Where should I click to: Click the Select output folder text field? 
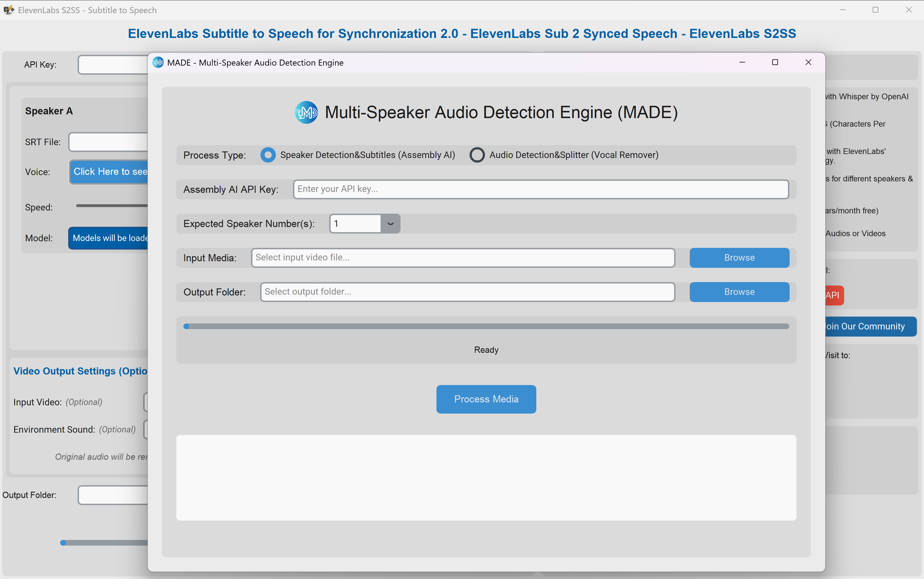pos(467,292)
